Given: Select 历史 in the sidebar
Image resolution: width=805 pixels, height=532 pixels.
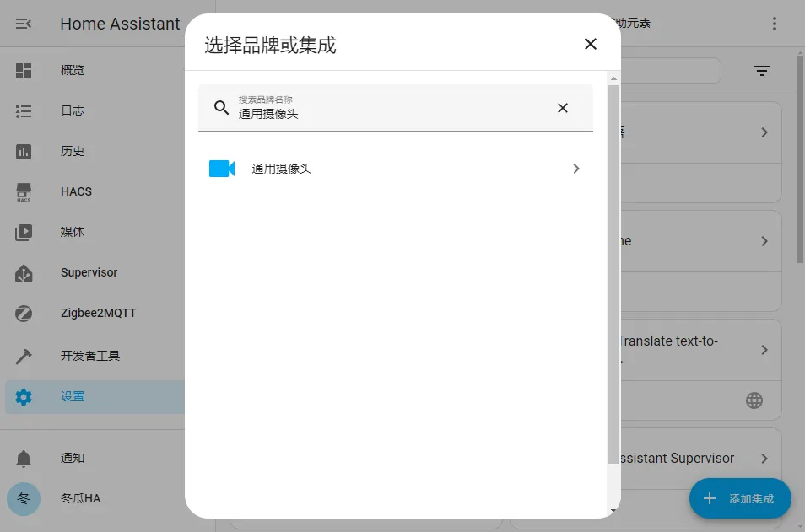Looking at the screenshot, I should coord(73,152).
